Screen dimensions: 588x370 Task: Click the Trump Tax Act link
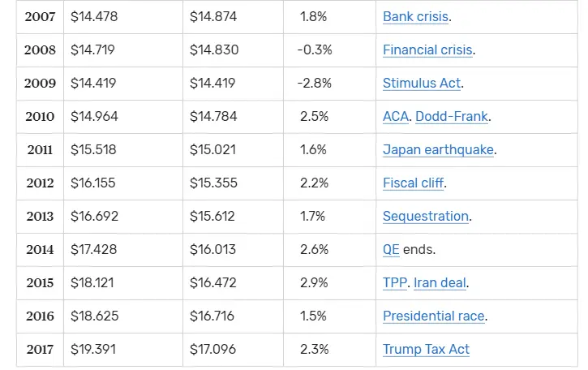click(426, 350)
